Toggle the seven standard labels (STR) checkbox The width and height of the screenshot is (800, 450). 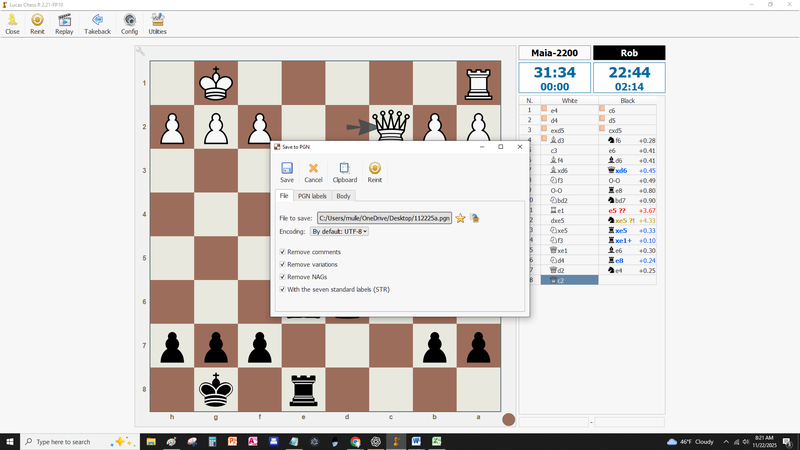pyautogui.click(x=283, y=289)
